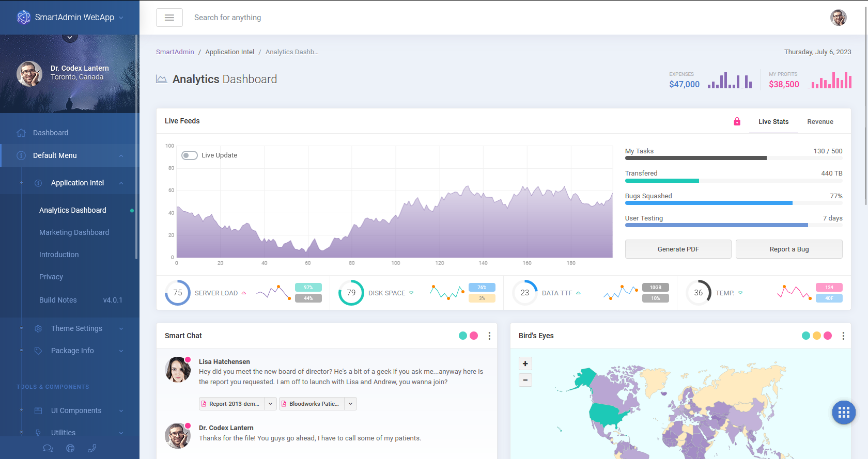Viewport: 868px width, 459px height.
Task: Zoom in on the Bird's Eyes map
Action: coord(525,363)
